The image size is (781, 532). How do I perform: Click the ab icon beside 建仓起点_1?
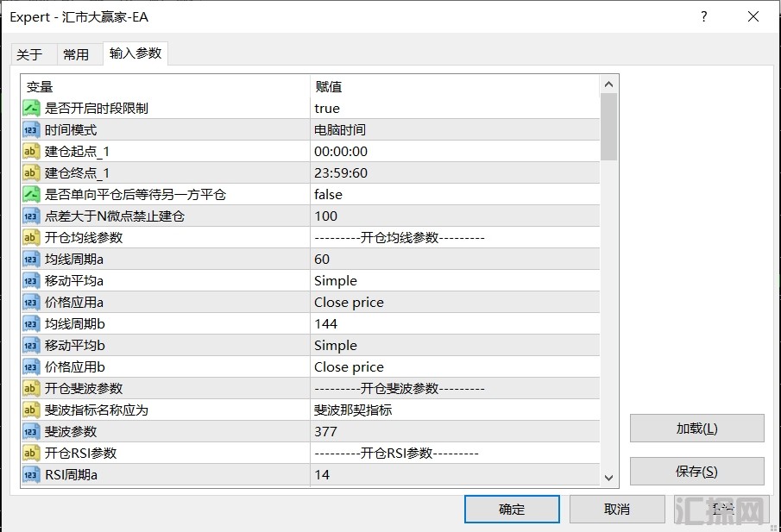[x=31, y=151]
